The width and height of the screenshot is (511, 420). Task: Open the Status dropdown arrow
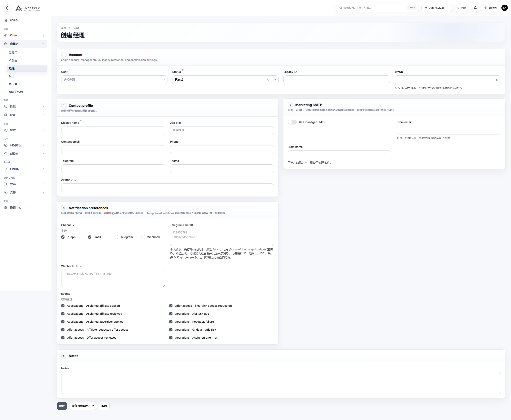click(275, 80)
